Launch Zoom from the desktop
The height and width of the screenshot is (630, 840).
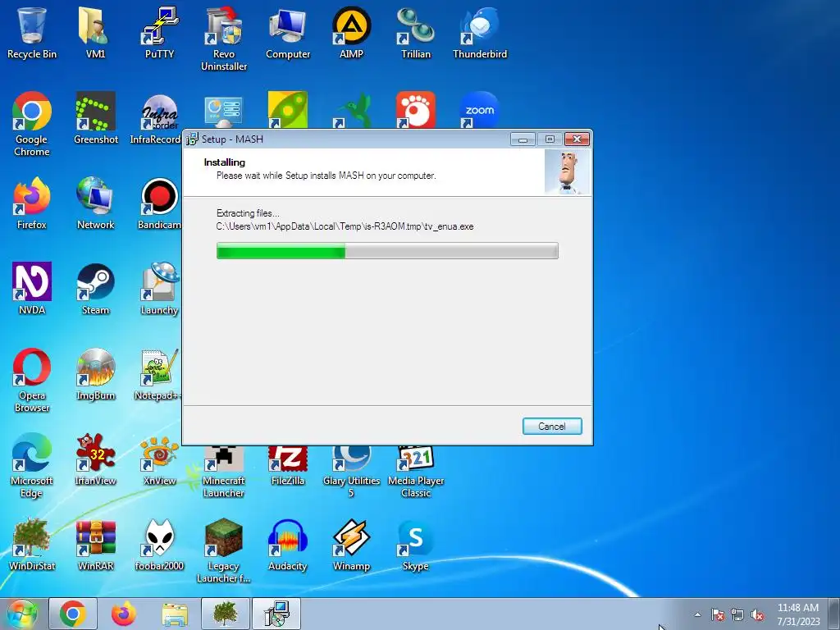[x=479, y=110]
